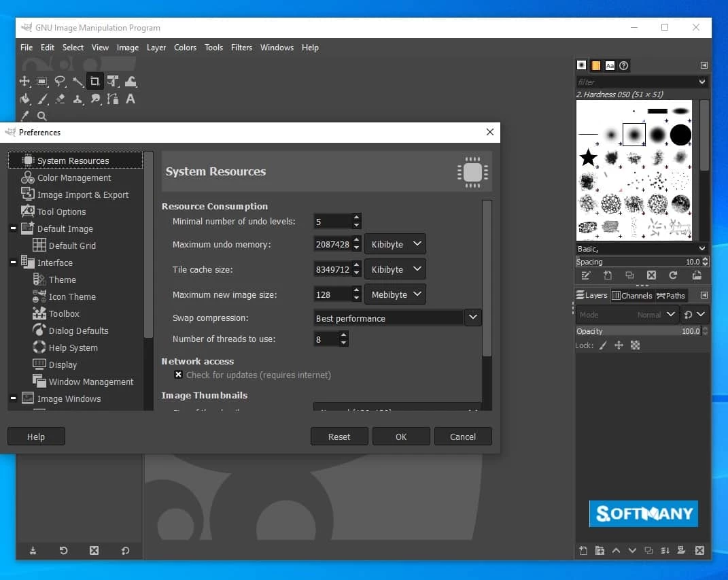Collapse the Interface tree section
The height and width of the screenshot is (580, 728).
click(x=13, y=262)
